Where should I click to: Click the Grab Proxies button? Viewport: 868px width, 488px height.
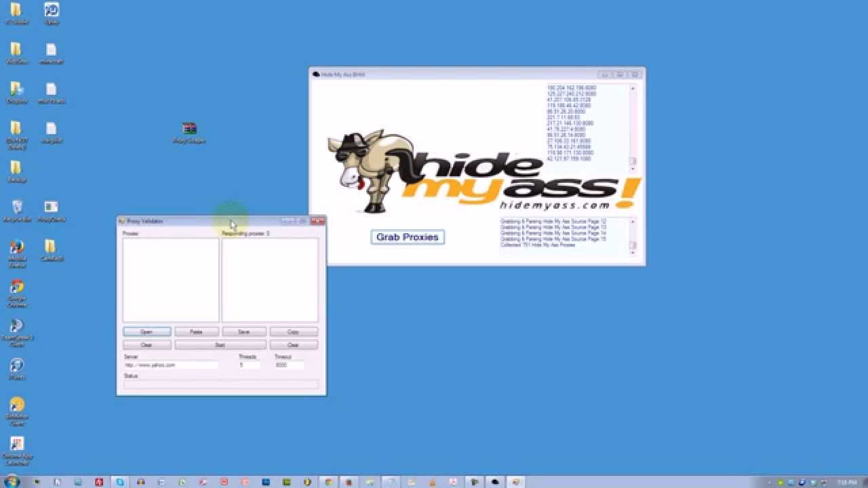pyautogui.click(x=408, y=237)
